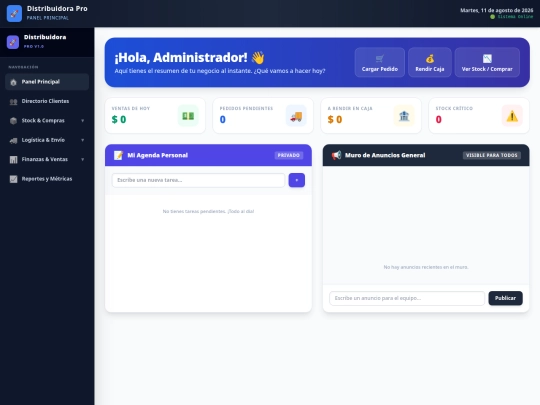
Task: Click the 'Mi Agenda Personal' panel title
Action: point(157,155)
